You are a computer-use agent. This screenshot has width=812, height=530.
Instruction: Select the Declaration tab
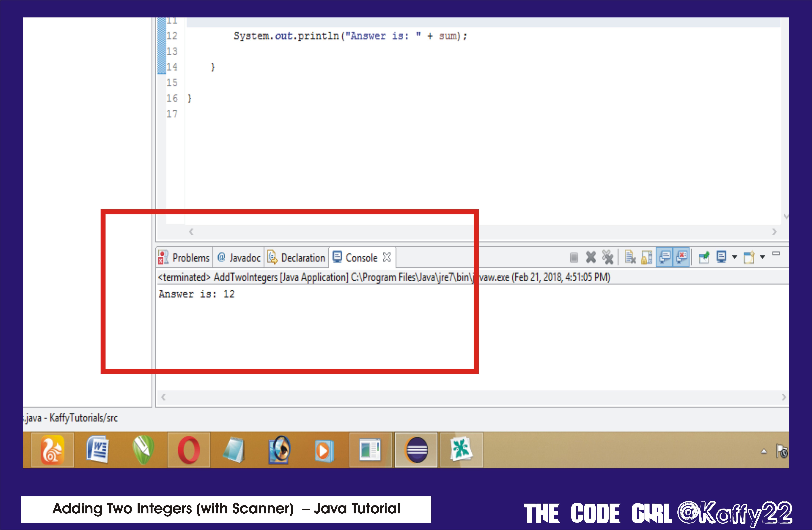[296, 257]
